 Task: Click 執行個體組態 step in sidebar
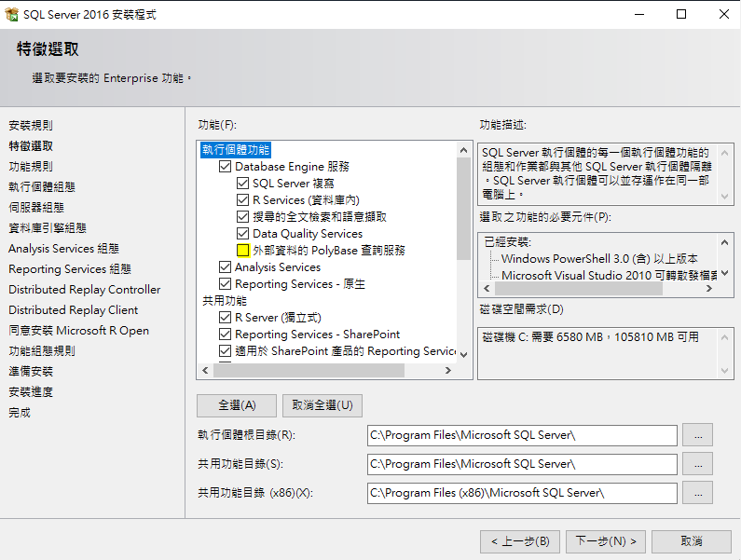(42, 186)
